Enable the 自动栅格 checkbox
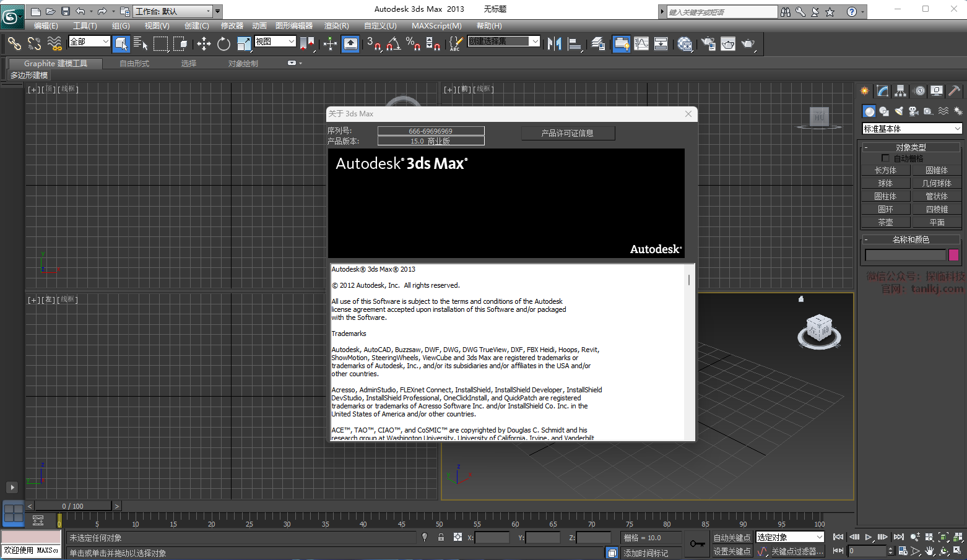The height and width of the screenshot is (560, 967). tap(885, 158)
